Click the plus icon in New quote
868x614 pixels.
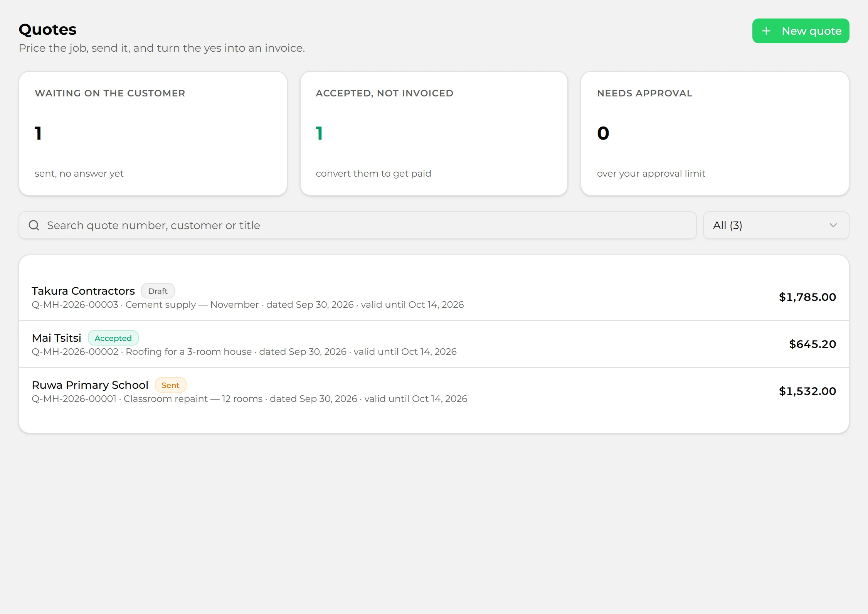[766, 31]
